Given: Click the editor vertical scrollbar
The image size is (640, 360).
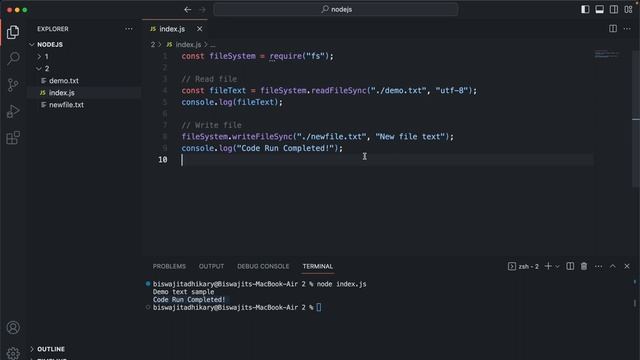Looking at the screenshot, I should (636, 118).
